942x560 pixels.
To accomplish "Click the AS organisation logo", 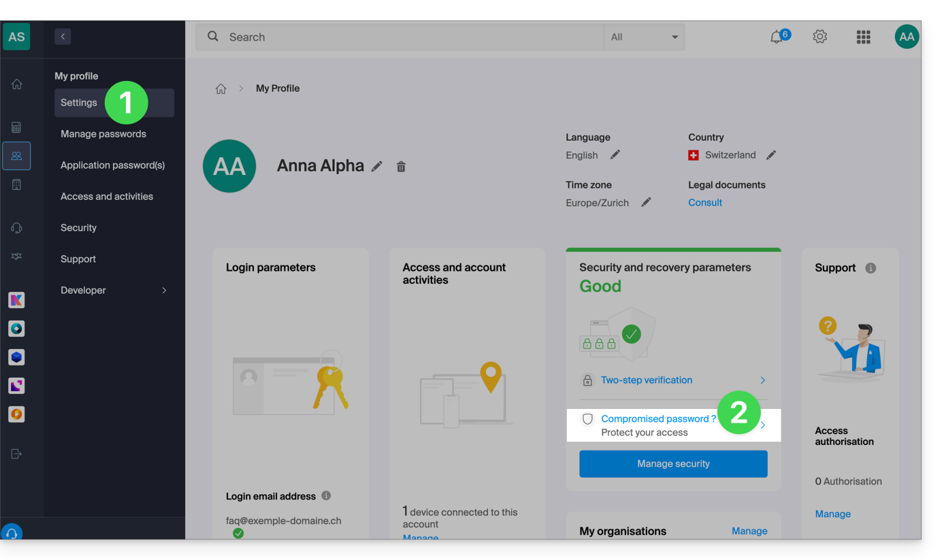I will point(16,37).
